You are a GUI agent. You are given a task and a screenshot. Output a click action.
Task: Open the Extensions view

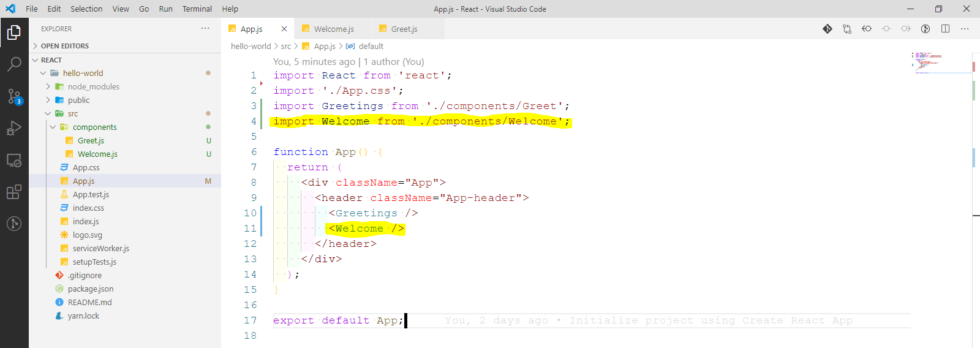(x=14, y=192)
